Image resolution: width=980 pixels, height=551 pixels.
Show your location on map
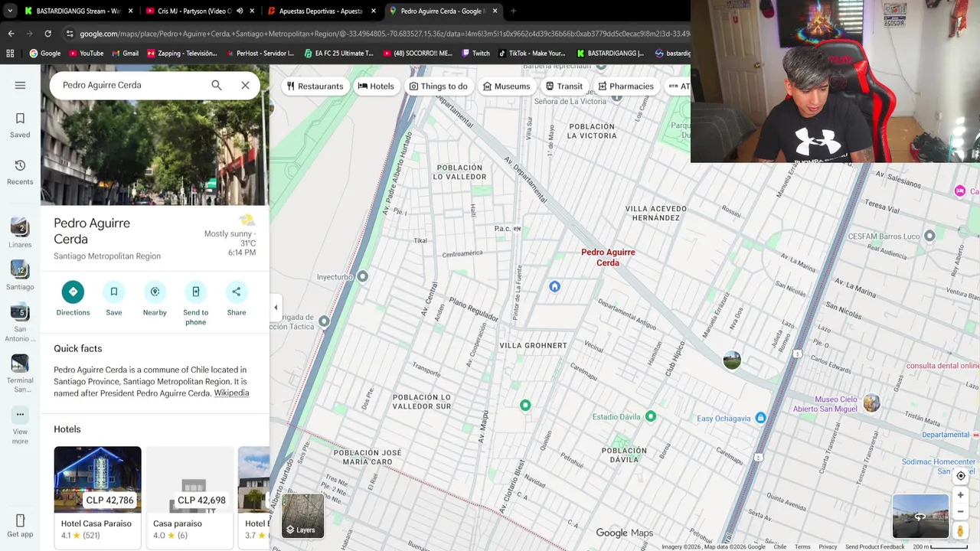point(960,475)
